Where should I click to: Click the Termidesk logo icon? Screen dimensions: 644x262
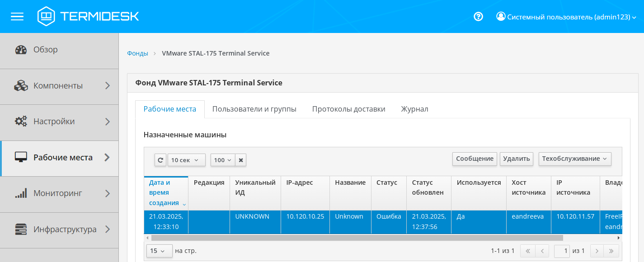[46, 16]
